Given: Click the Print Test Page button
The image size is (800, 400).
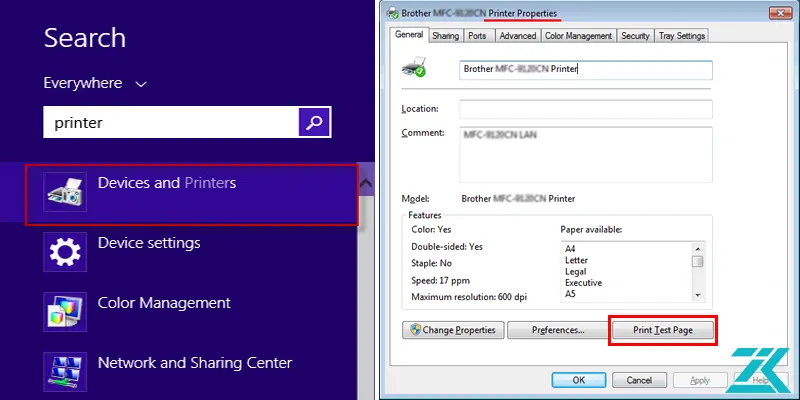Looking at the screenshot, I should click(663, 330).
